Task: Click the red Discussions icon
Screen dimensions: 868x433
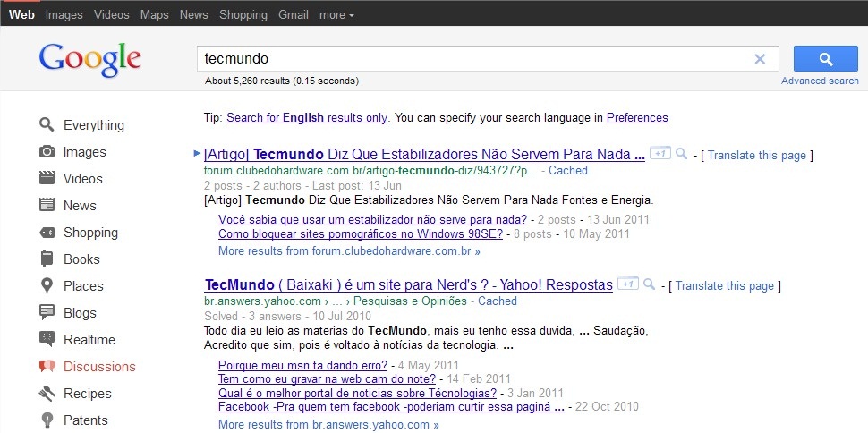Action: (x=47, y=366)
